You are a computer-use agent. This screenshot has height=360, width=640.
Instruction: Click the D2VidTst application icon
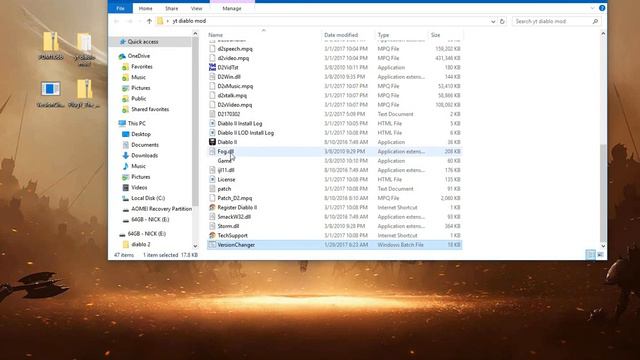coord(212,67)
